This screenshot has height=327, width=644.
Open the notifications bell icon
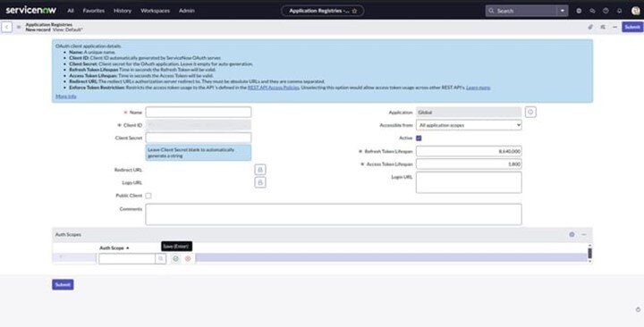(x=619, y=11)
